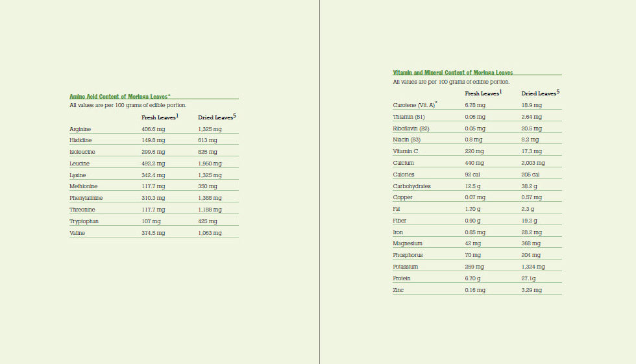This screenshot has height=364, width=636.
Task: Click the Calcium dried value 2,003 mg
Action: (533, 163)
